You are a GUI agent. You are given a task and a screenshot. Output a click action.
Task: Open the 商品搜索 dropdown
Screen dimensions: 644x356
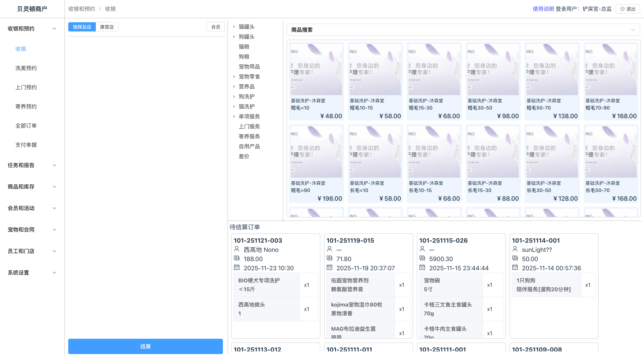pos(632,30)
